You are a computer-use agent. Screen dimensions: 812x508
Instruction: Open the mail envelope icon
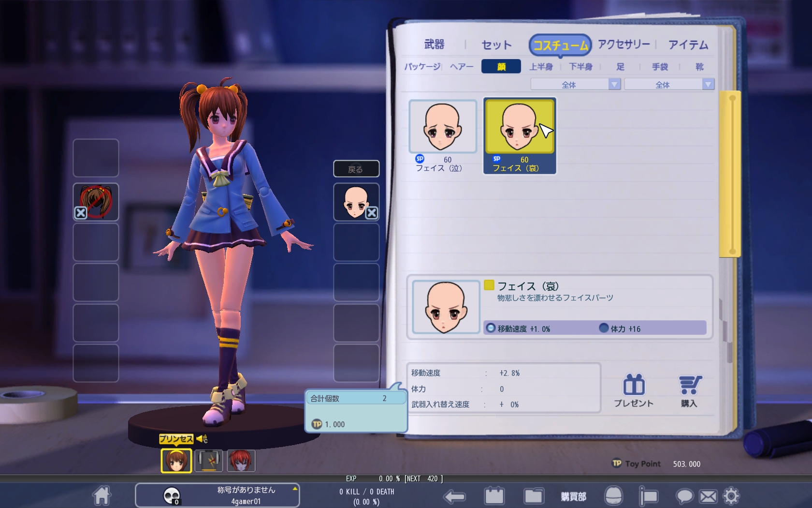708,496
